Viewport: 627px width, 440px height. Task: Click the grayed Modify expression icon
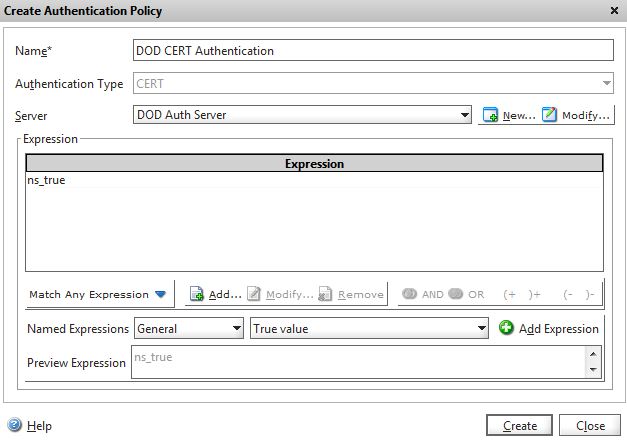[254, 295]
